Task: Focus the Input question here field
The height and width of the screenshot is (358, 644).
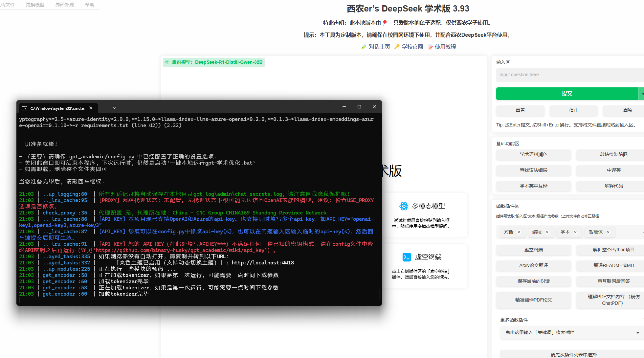Action: point(570,75)
